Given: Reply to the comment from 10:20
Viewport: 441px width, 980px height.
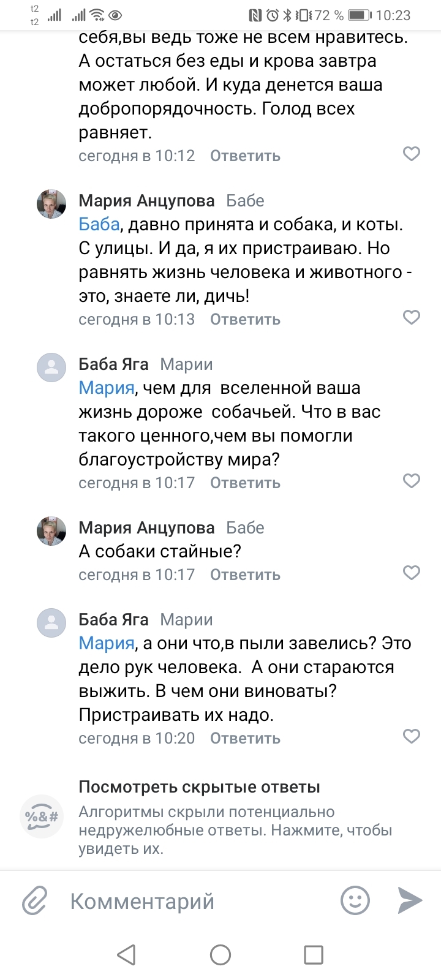Looking at the screenshot, I should pyautogui.click(x=245, y=739).
